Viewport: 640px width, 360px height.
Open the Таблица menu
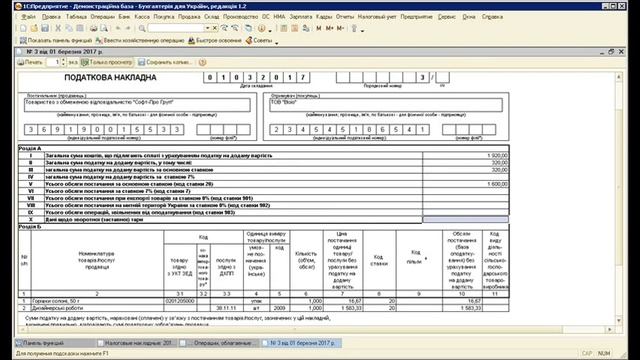coord(76,17)
